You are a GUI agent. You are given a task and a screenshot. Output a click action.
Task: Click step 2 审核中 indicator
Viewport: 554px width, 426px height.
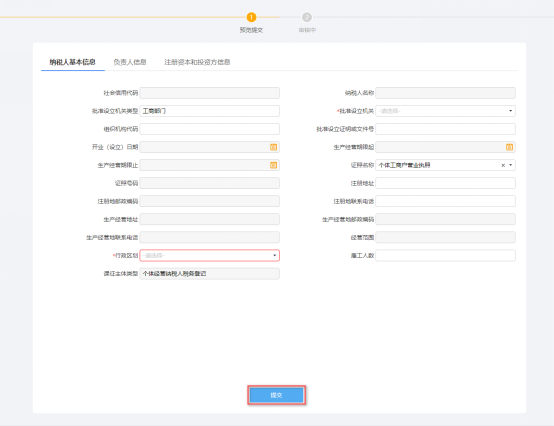pyautogui.click(x=307, y=17)
